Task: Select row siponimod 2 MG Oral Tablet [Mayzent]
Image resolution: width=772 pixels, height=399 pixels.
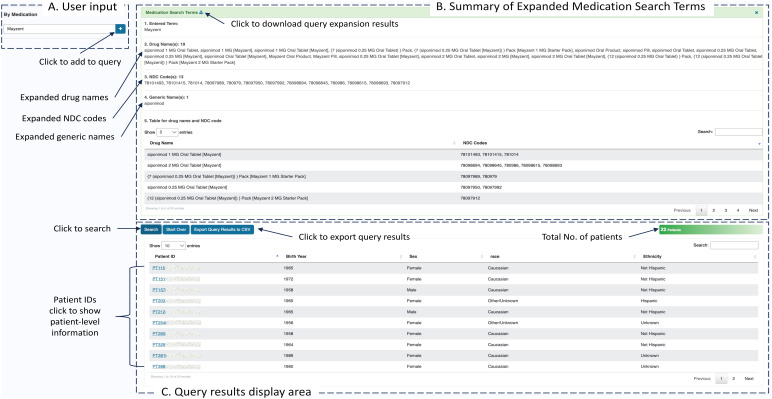Action: pos(453,165)
